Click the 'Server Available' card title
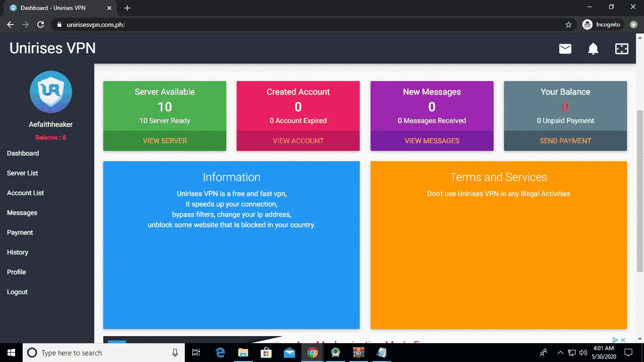This screenshot has height=362, width=644. click(165, 92)
